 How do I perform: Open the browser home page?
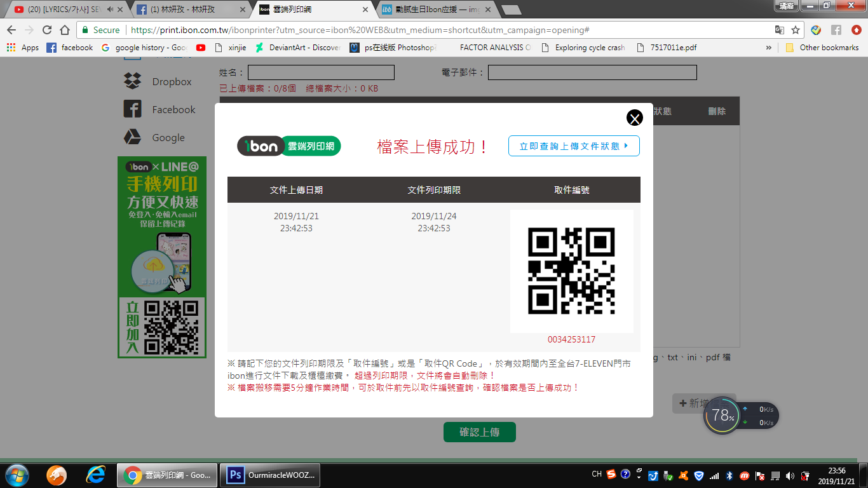[64, 30]
